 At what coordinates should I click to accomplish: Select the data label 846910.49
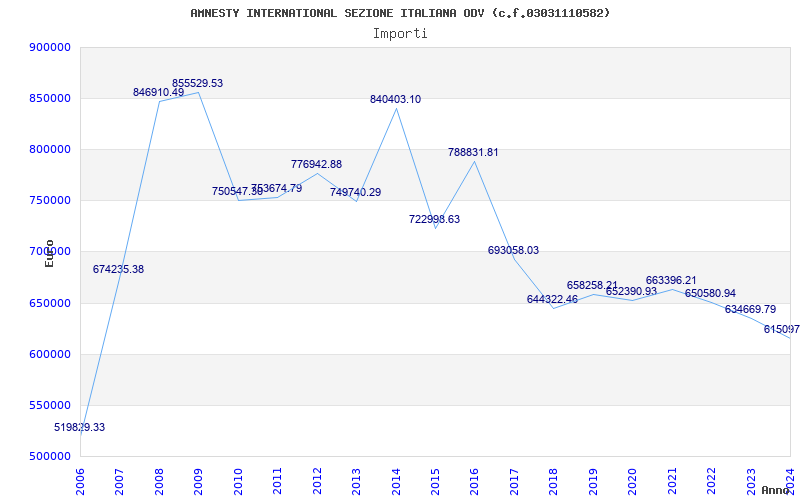pos(159,92)
